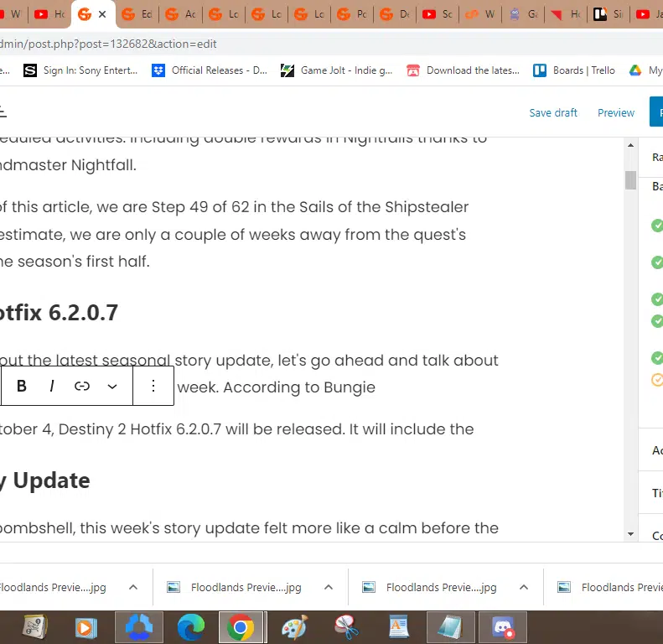Open Discord from the taskbar
The width and height of the screenshot is (663, 644).
(x=503, y=626)
